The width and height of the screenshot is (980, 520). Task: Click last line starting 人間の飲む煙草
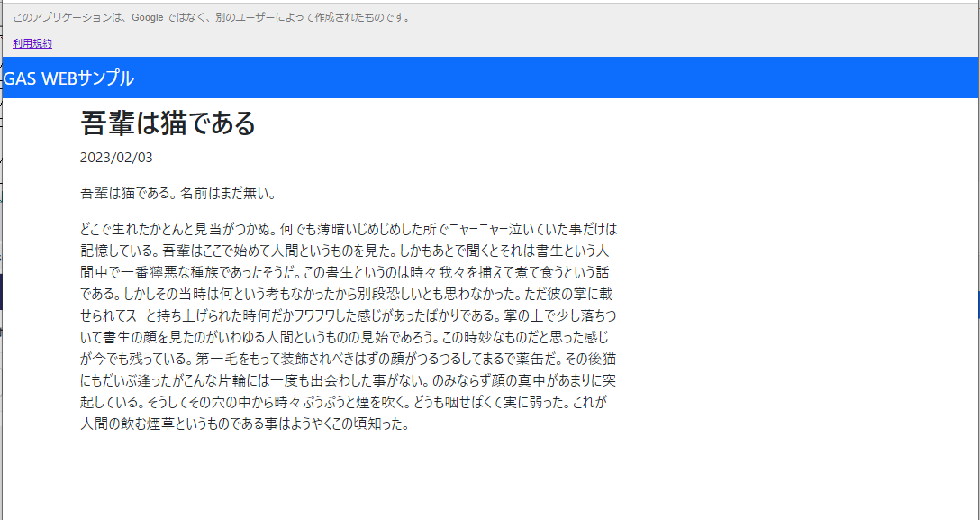[x=245, y=425]
